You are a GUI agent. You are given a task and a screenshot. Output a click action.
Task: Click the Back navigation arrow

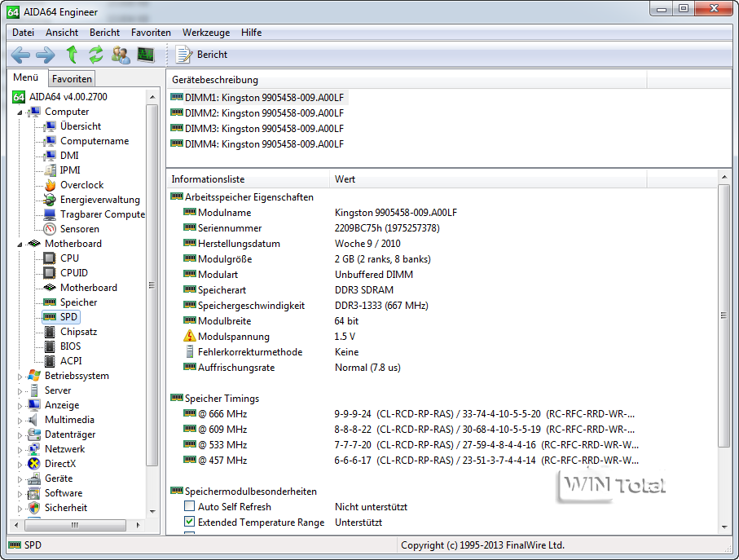click(x=20, y=55)
